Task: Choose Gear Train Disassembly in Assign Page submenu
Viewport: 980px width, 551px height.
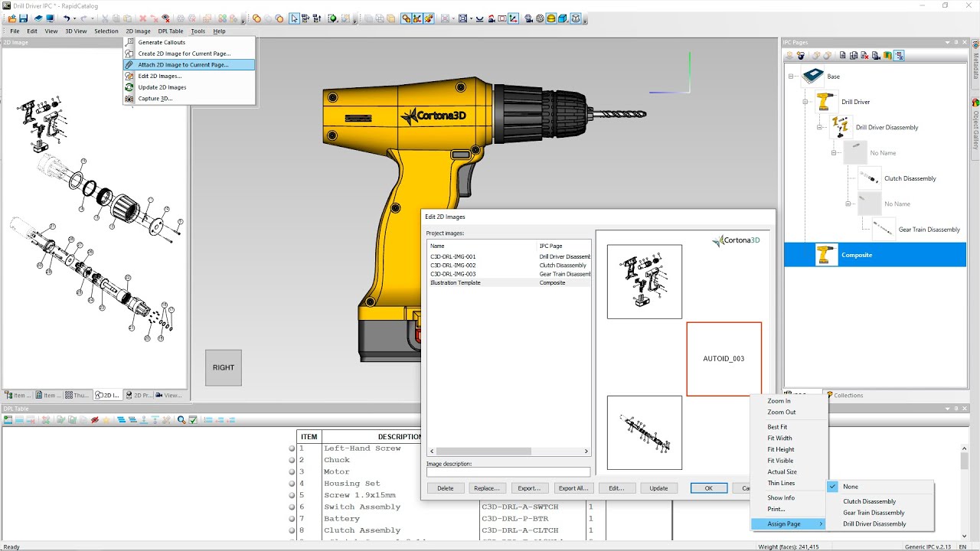Action: (x=880, y=513)
